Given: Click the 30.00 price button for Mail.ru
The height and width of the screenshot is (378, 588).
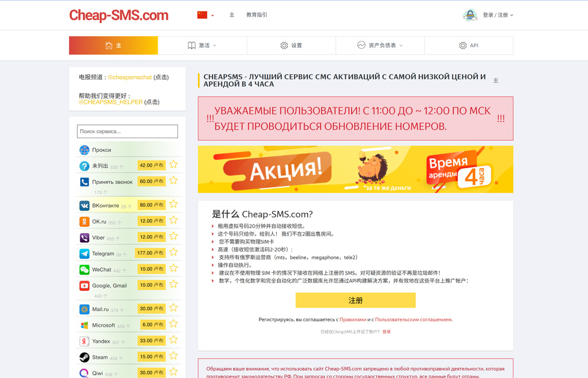Looking at the screenshot, I should pos(152,309).
